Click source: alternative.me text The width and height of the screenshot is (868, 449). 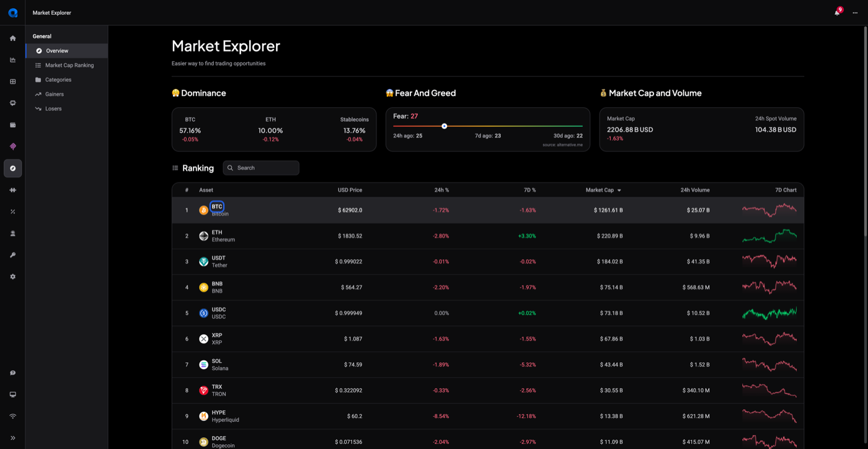pyautogui.click(x=562, y=145)
